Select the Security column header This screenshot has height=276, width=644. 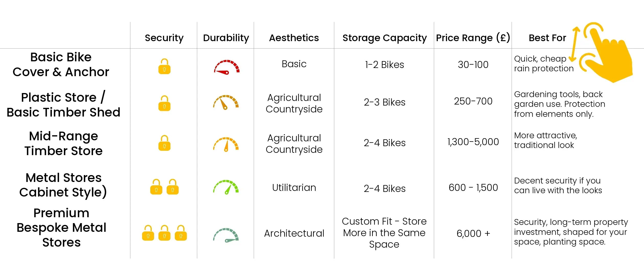pyautogui.click(x=164, y=38)
